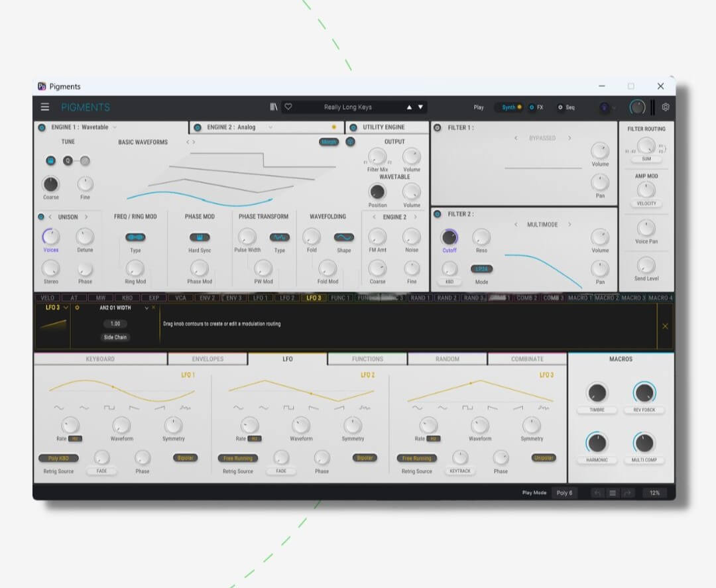
Task: Open the preset library browser icon
Action: click(274, 107)
